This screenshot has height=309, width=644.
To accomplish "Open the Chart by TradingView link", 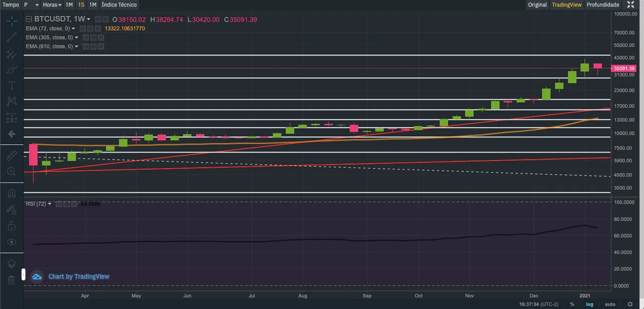I will coord(78,276).
